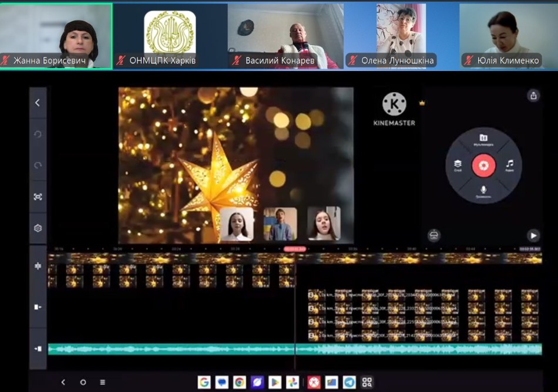Open Chrome from the Android taskbar

click(x=239, y=382)
